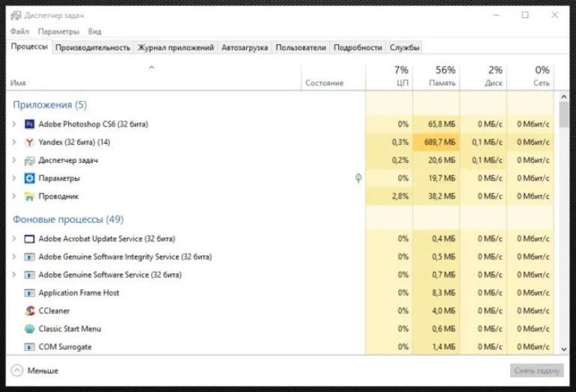576x392 pixels.
Task: Sort by the ЦП column header
Action: pos(389,76)
